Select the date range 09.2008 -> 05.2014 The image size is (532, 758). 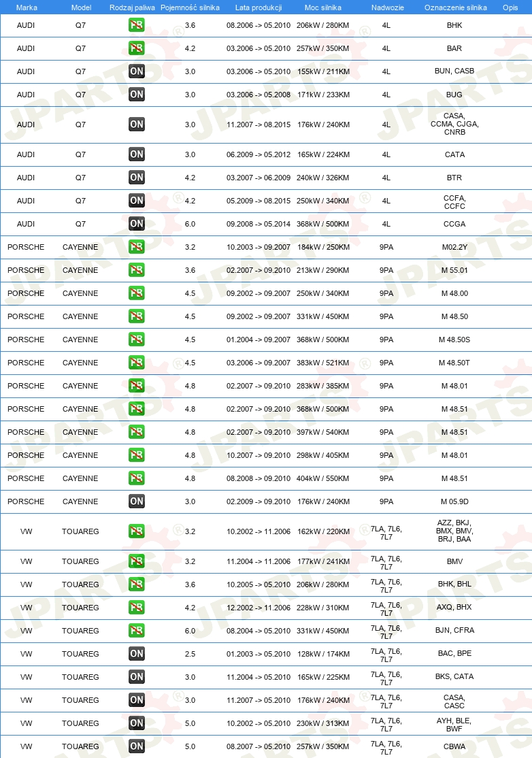pyautogui.click(x=259, y=224)
